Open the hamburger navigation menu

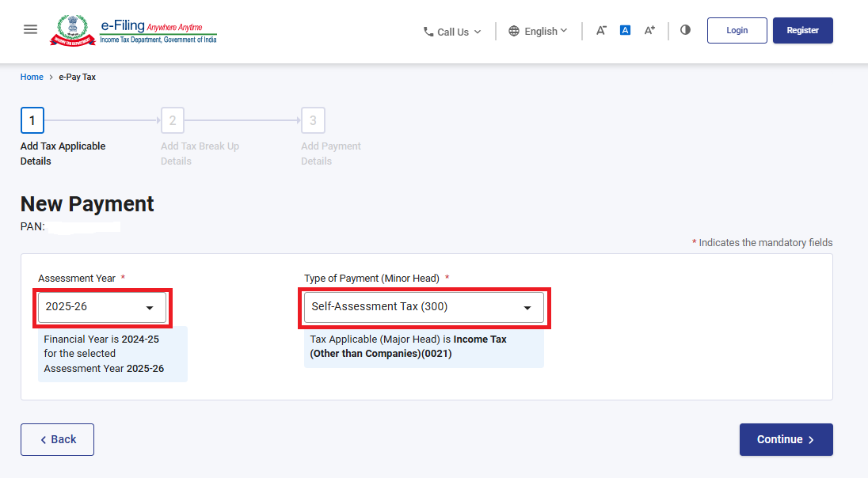coord(30,29)
